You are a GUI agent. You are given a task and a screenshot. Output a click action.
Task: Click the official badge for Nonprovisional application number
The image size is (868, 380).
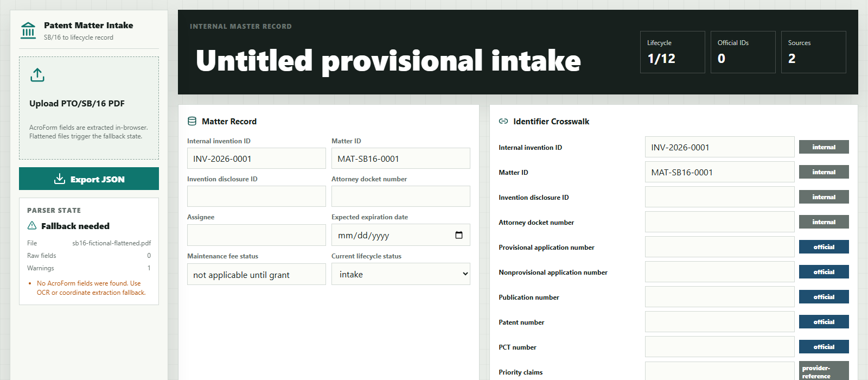pos(824,272)
